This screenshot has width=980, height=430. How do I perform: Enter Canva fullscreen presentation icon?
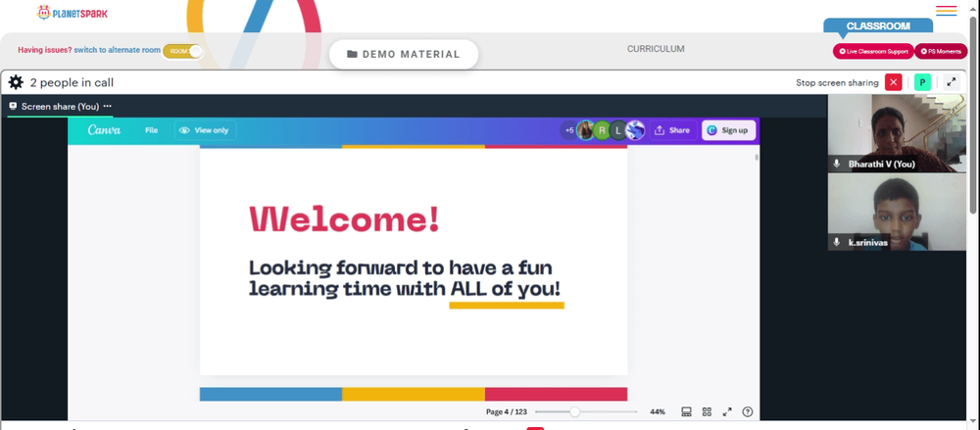coord(727,411)
